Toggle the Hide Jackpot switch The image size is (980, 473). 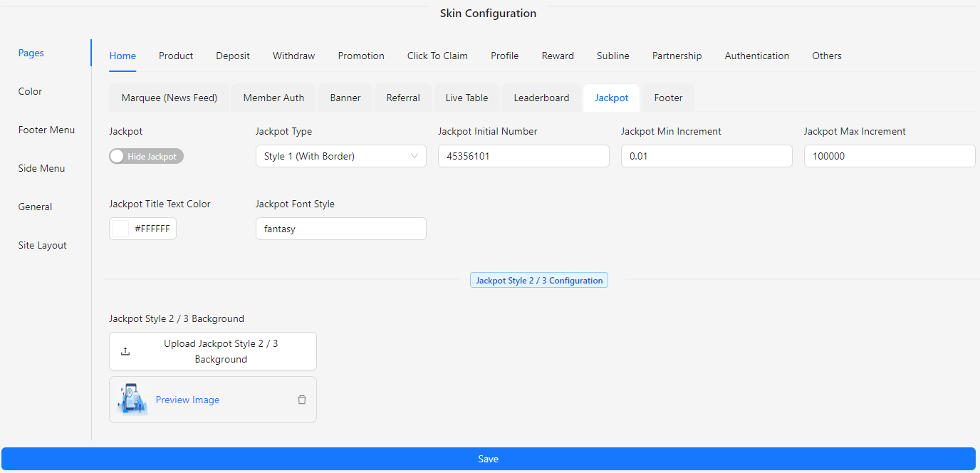pyautogui.click(x=146, y=157)
